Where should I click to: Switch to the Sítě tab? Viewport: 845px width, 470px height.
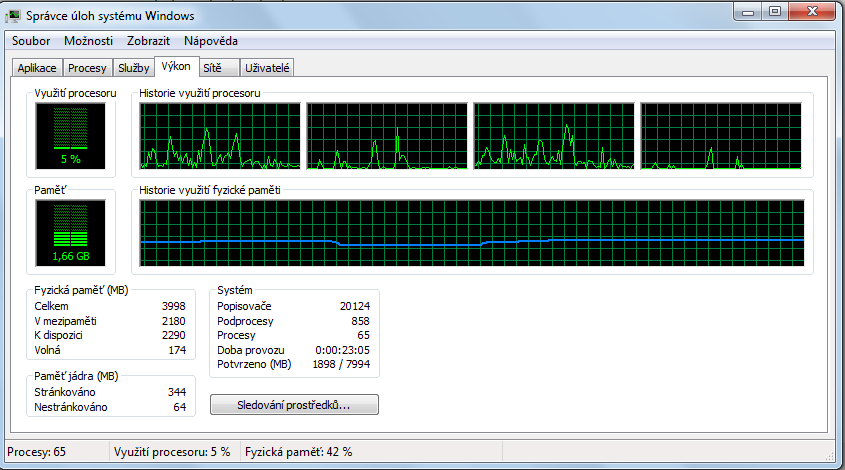coord(218,68)
